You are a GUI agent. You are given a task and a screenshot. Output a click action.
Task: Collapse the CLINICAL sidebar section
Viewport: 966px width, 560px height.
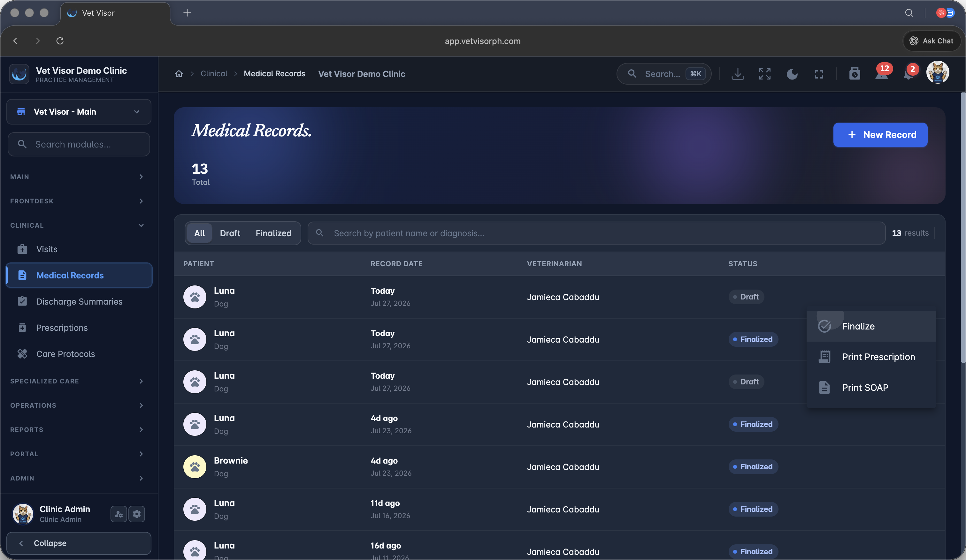point(77,225)
